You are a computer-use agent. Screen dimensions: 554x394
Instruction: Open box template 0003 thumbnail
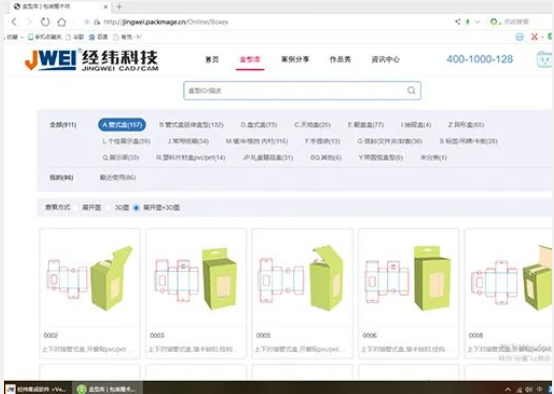[196, 277]
